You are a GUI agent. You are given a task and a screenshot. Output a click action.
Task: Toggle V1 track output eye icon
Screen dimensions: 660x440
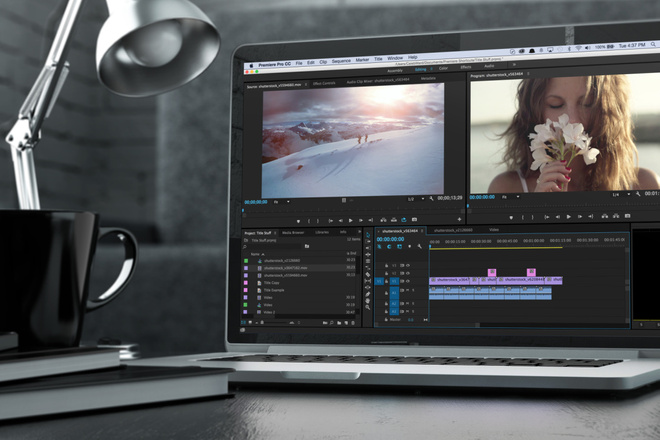[407, 281]
